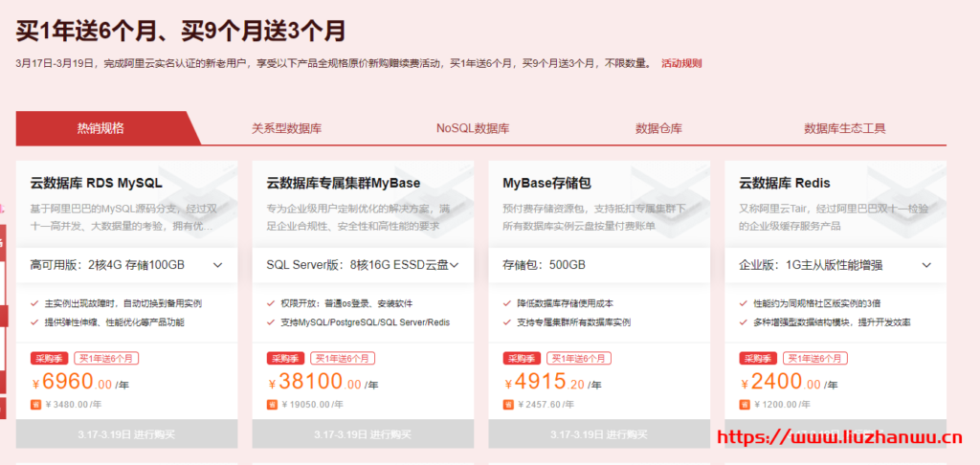Go to the 数据库生态工具 tab
The width and height of the screenshot is (980, 465).
click(x=845, y=128)
